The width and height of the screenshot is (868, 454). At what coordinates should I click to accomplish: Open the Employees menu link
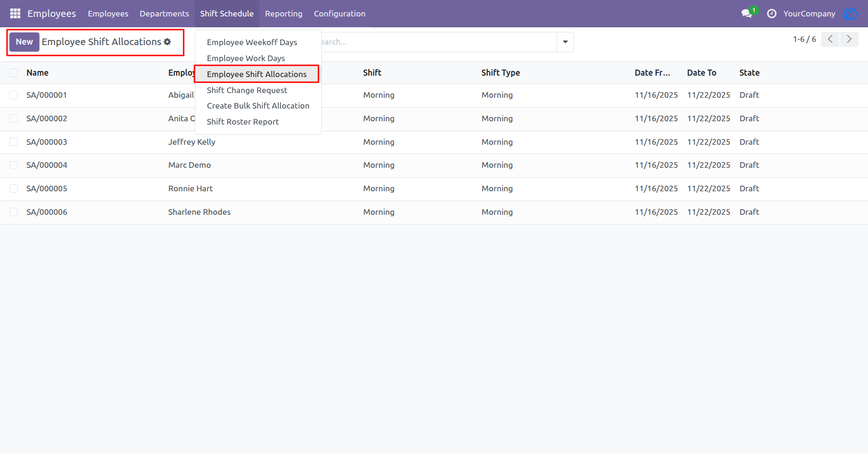point(108,14)
